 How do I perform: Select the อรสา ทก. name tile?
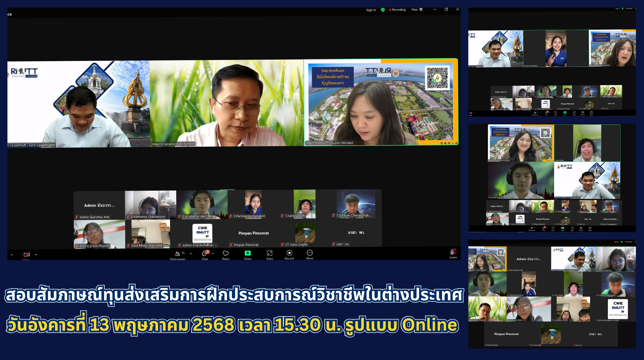click(356, 233)
